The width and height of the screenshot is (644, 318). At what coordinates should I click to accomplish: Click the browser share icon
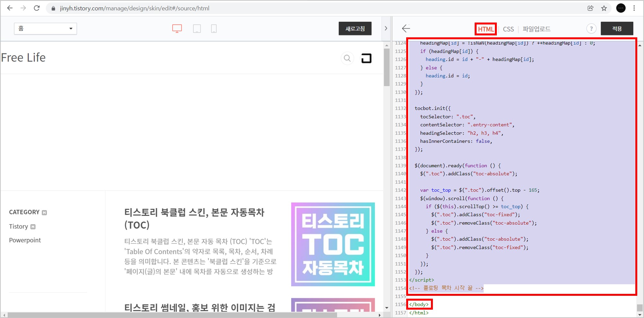(x=591, y=8)
